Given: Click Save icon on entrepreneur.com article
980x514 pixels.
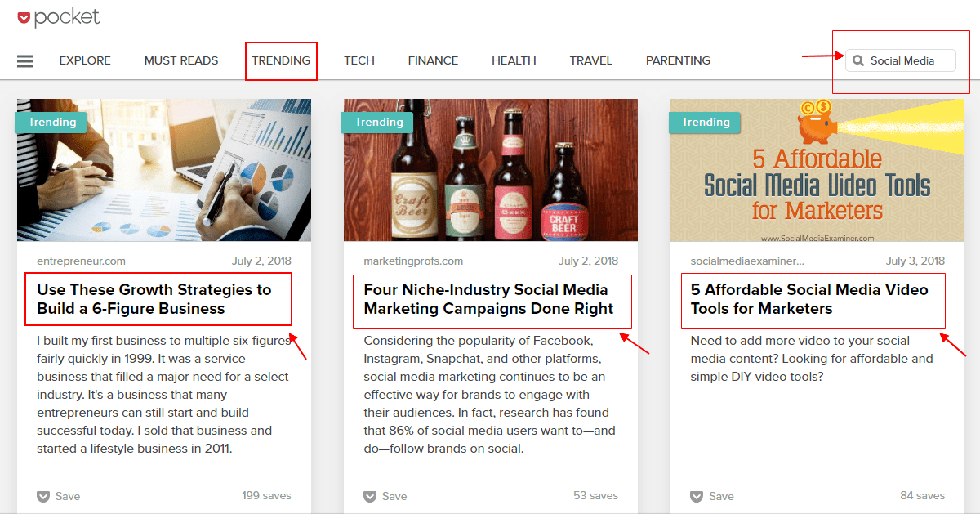Looking at the screenshot, I should coord(43,496).
